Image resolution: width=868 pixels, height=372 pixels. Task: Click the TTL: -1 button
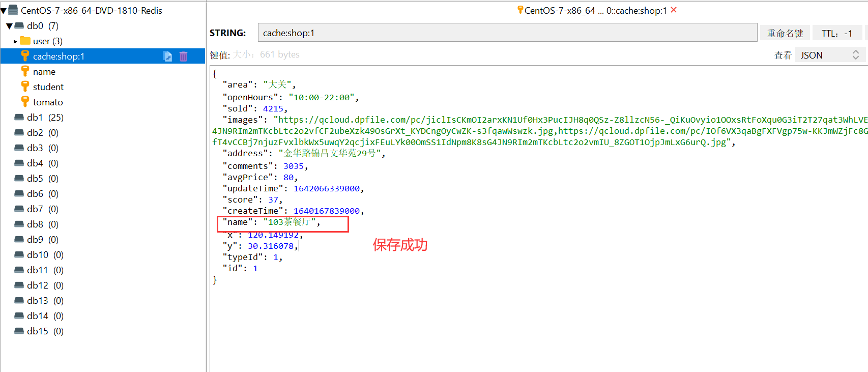point(837,33)
